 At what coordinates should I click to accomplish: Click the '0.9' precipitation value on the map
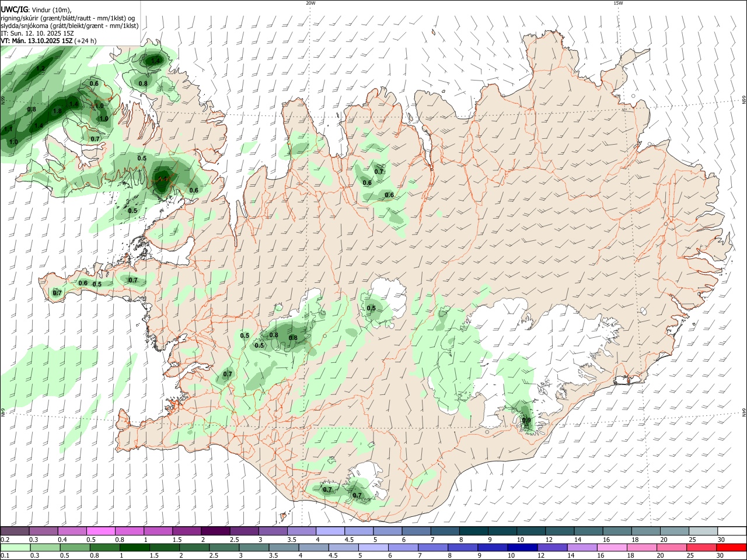click(x=526, y=420)
